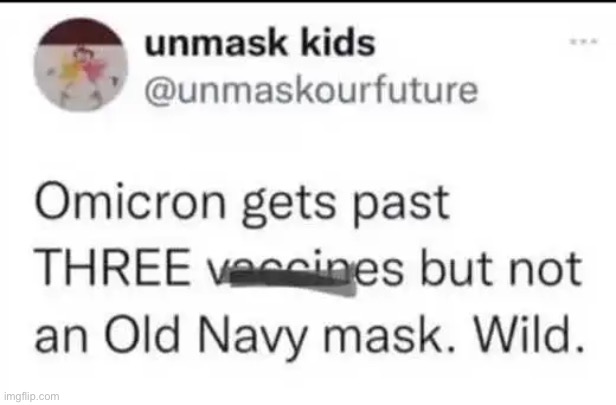Visit the @unmaskourfuture handle link

311,91
